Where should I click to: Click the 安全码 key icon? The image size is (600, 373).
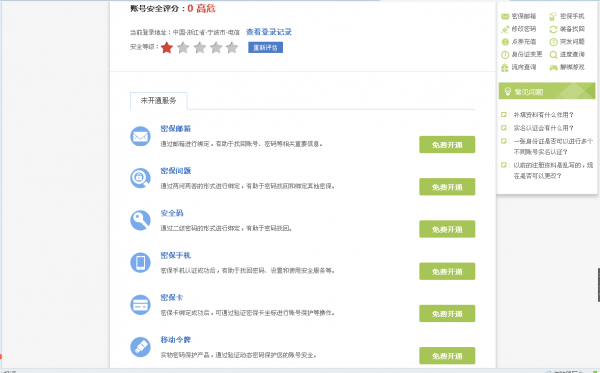[x=140, y=220]
